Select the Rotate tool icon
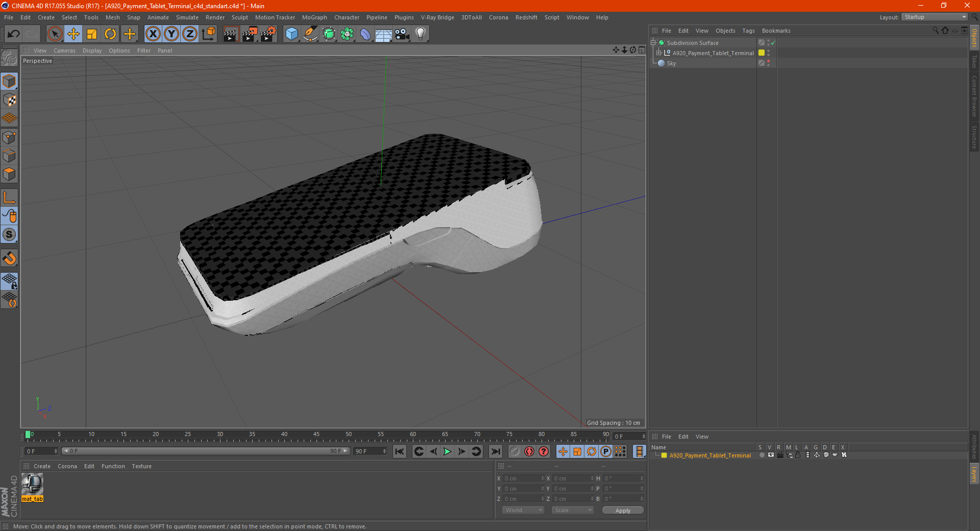Image resolution: width=980 pixels, height=531 pixels. click(110, 34)
